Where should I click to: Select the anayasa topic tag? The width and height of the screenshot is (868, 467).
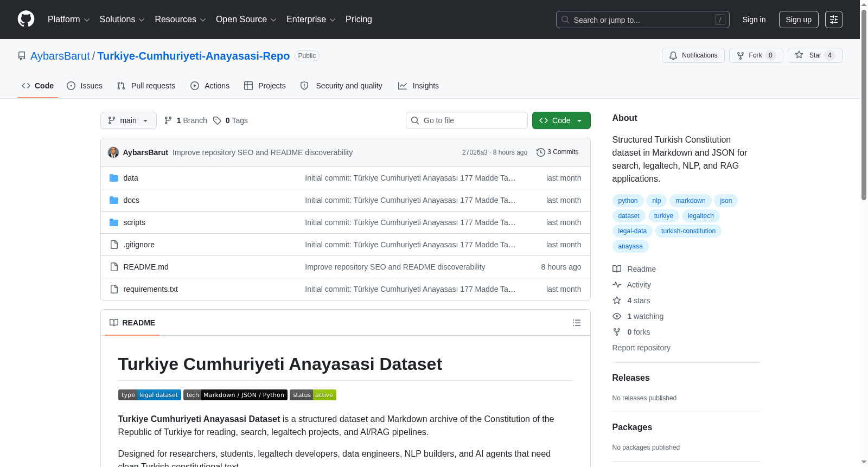point(630,246)
